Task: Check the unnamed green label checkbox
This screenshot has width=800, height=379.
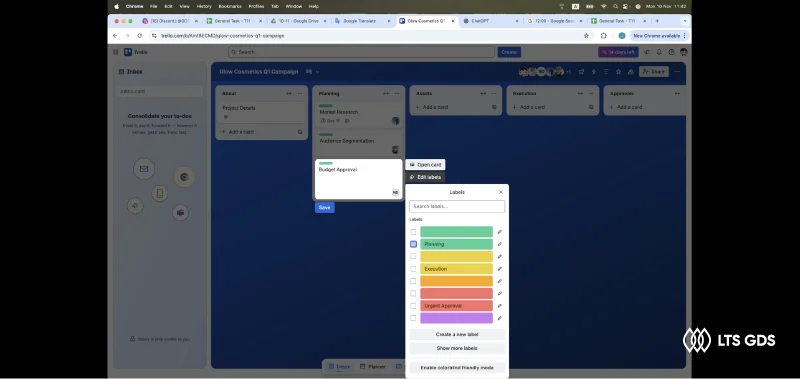Action: (x=413, y=232)
